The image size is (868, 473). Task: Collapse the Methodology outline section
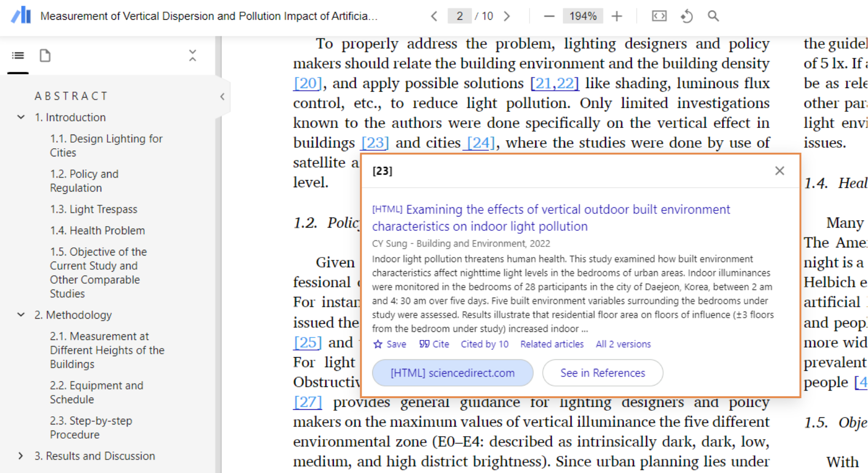coord(21,315)
